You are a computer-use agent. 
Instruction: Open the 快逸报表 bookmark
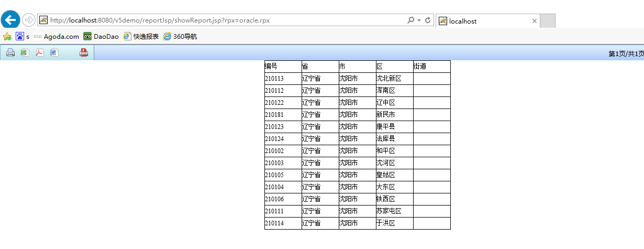[x=141, y=37]
